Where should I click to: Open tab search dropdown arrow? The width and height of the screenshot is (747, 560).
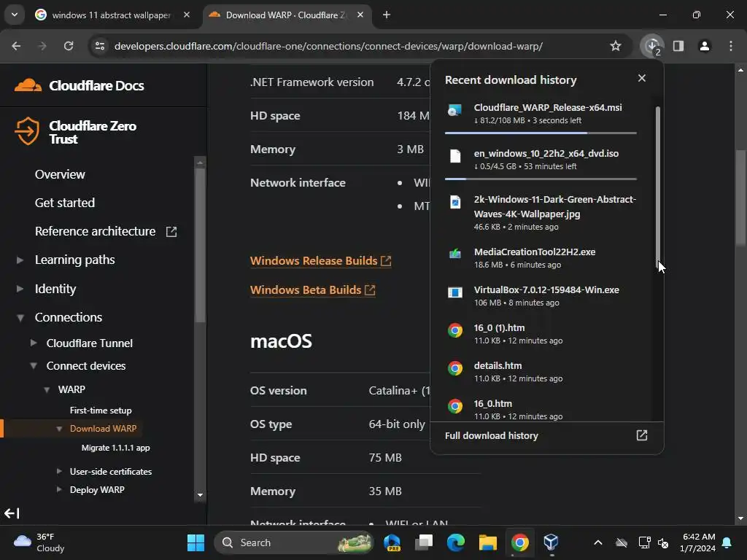click(15, 15)
